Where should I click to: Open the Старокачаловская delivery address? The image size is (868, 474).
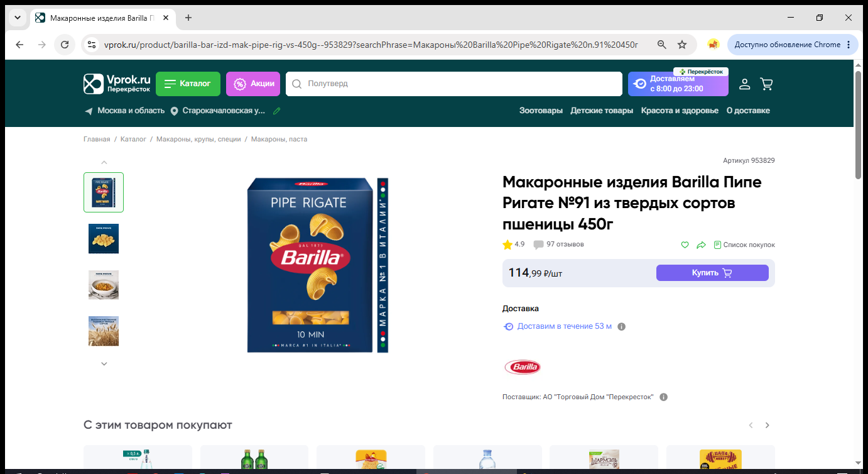point(218,111)
